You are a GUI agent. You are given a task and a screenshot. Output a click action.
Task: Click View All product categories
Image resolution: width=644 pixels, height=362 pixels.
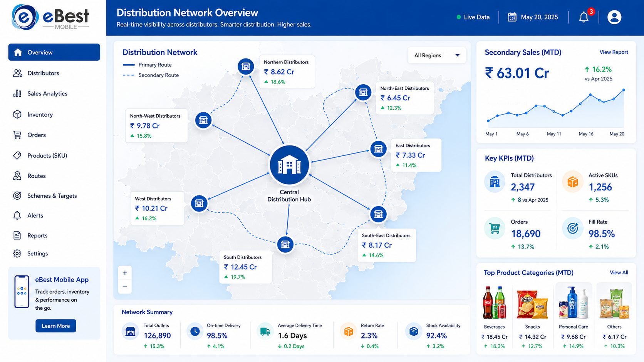coord(619,273)
